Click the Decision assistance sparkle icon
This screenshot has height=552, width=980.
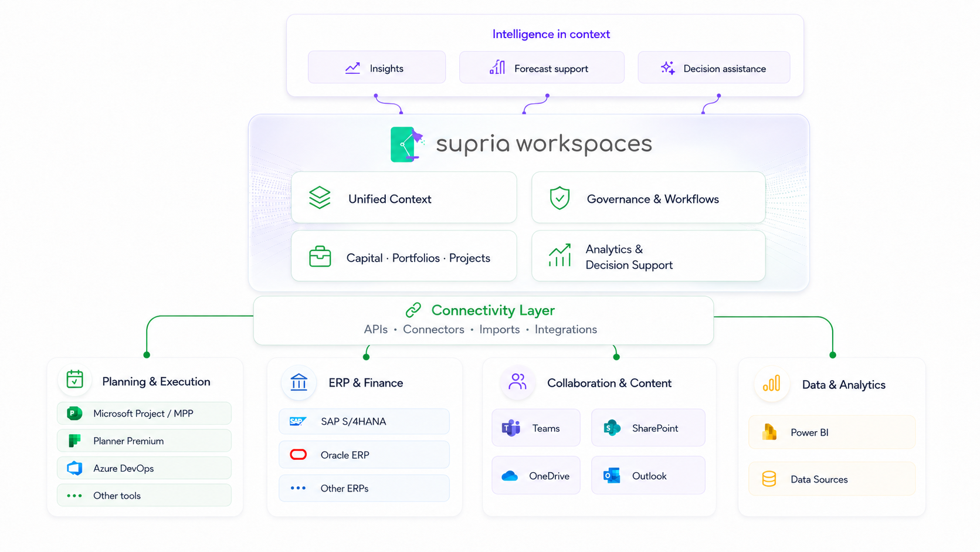[x=667, y=68]
